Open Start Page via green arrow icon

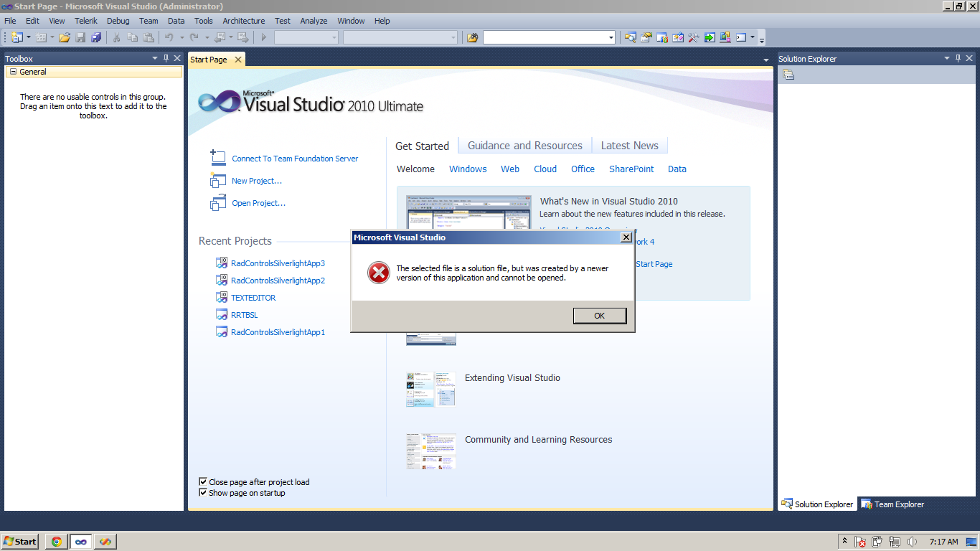pos(709,37)
